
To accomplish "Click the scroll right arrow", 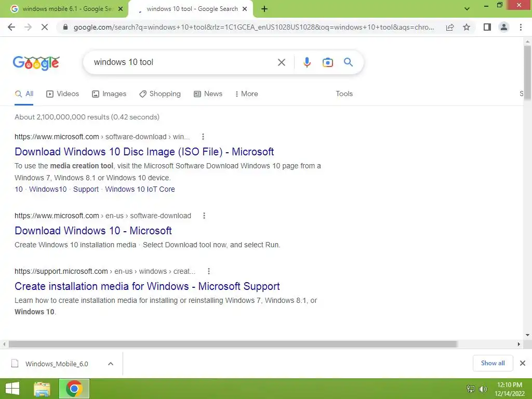I will click(518, 344).
